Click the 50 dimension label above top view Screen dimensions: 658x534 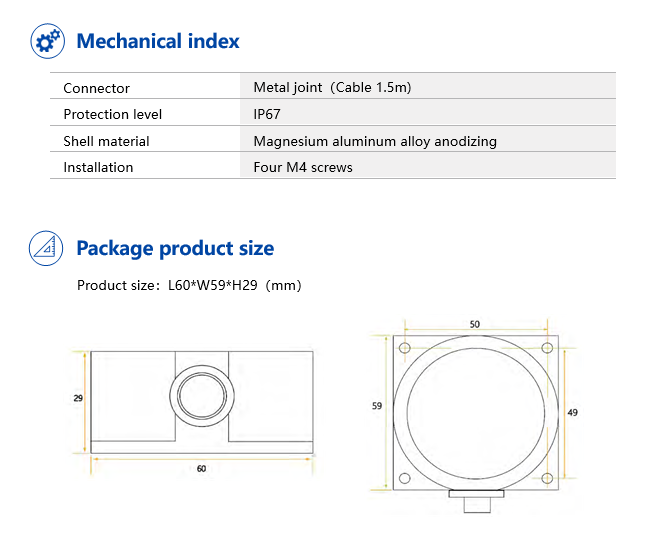(474, 325)
